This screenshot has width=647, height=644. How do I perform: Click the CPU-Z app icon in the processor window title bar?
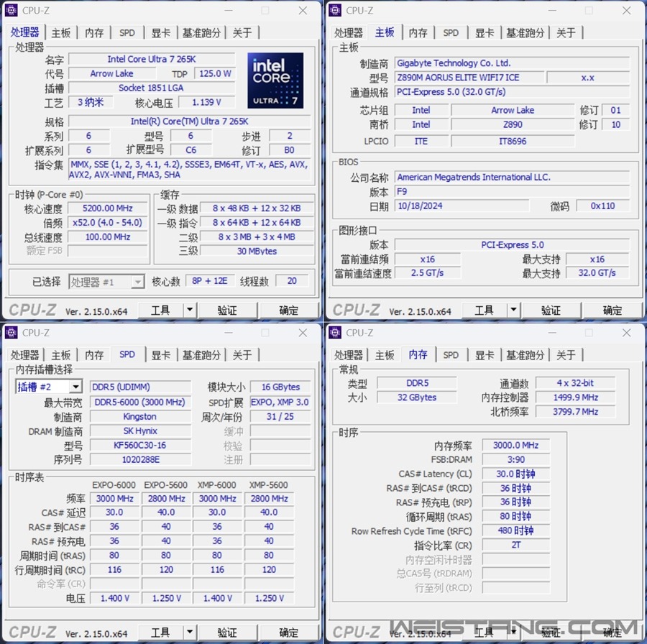[11, 10]
